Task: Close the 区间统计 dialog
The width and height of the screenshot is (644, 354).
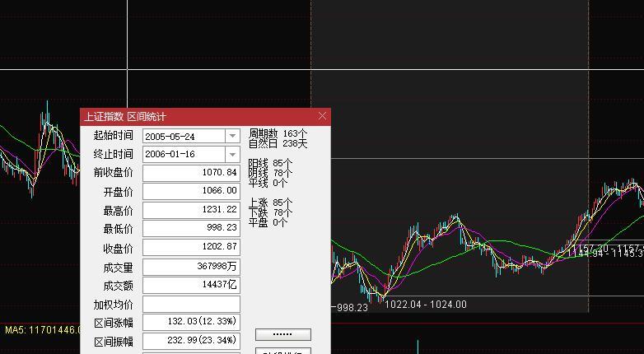Action: [322, 116]
